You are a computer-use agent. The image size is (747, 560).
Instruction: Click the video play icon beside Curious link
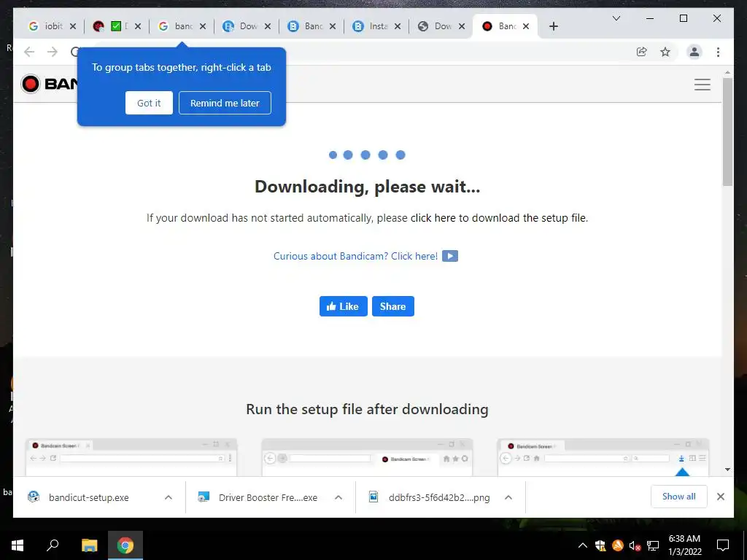coord(449,256)
